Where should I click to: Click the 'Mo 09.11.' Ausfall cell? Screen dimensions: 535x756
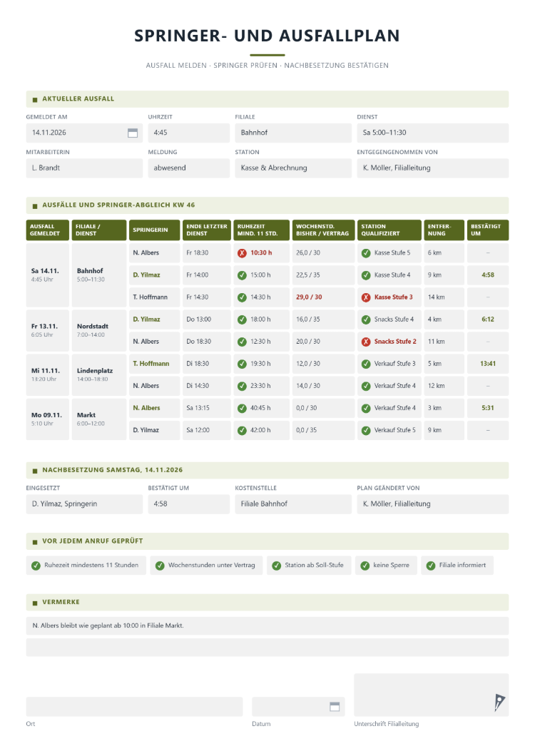tap(48, 419)
